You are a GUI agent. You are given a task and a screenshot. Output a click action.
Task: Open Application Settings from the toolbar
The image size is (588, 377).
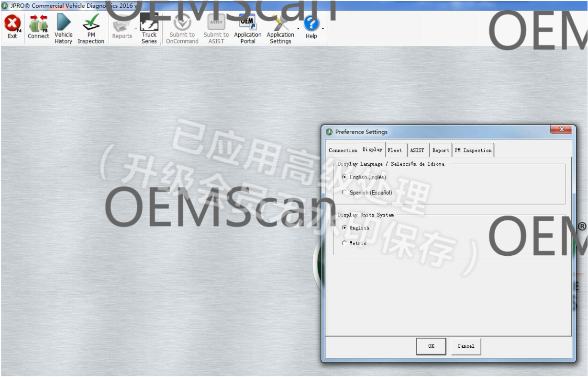pyautogui.click(x=280, y=29)
